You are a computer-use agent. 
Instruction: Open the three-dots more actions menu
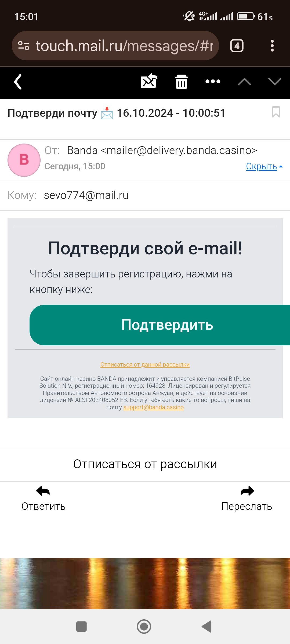213,81
